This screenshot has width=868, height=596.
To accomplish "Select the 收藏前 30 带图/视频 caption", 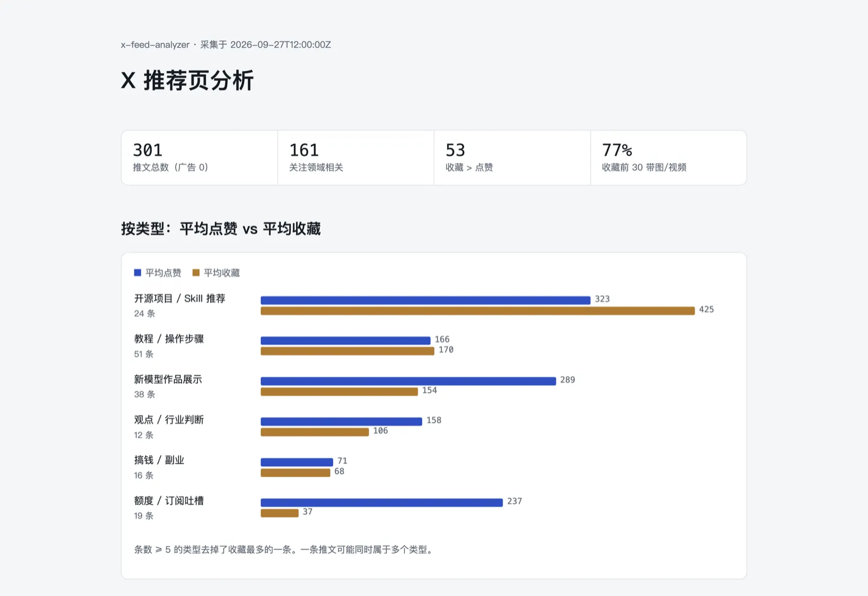I will point(644,167).
